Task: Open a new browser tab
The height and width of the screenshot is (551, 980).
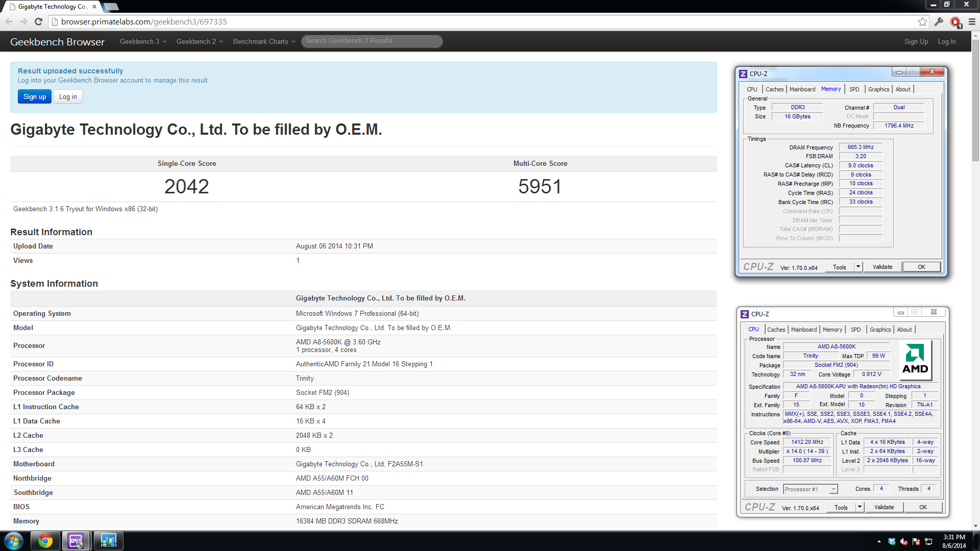Action: (111, 7)
